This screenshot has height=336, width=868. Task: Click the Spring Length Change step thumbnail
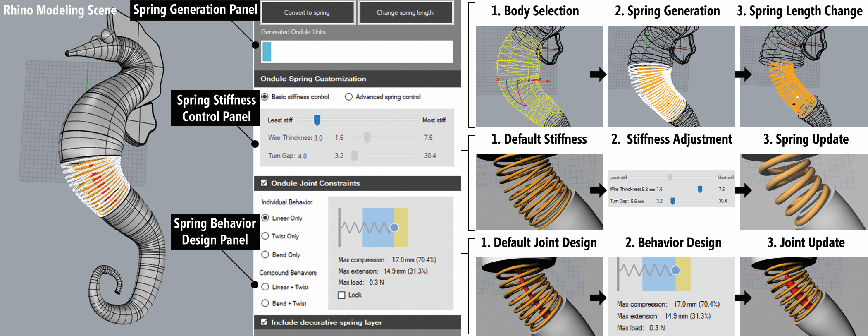point(804,76)
